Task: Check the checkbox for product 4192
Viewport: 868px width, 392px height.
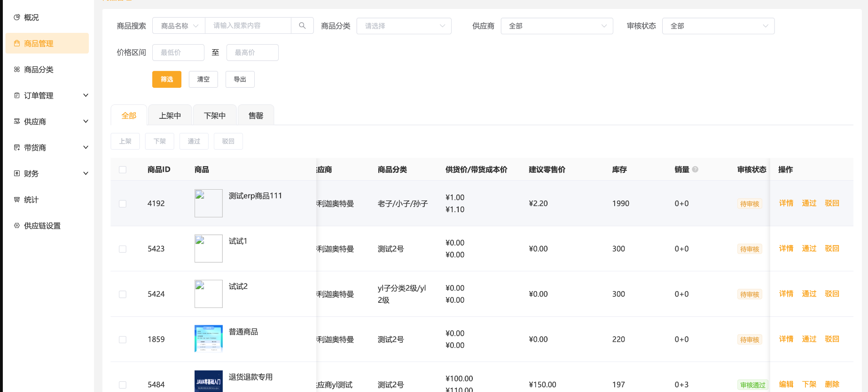Action: [x=123, y=204]
